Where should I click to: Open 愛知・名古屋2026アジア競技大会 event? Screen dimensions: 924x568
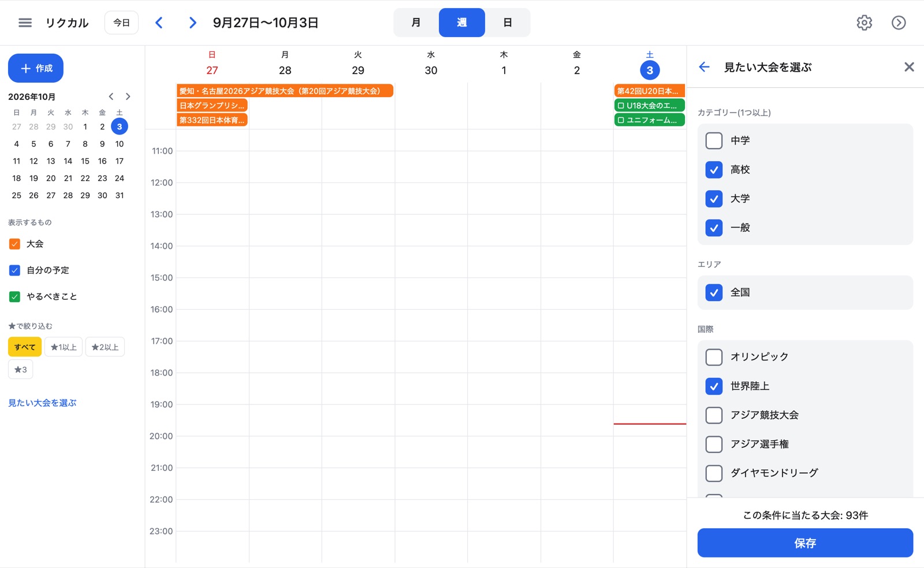tap(285, 91)
